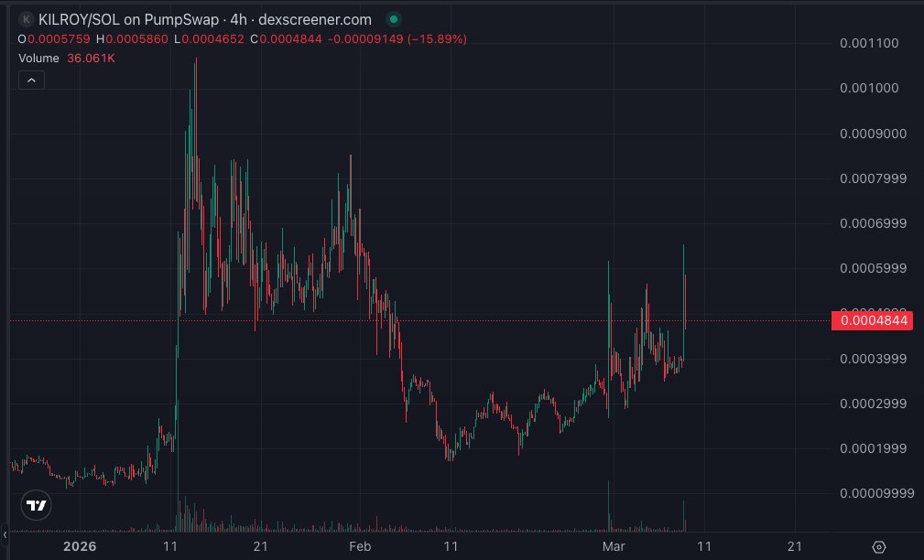Viewport: 924px width, 560px height.
Task: Open the TradingView logo link
Action: pos(37,505)
